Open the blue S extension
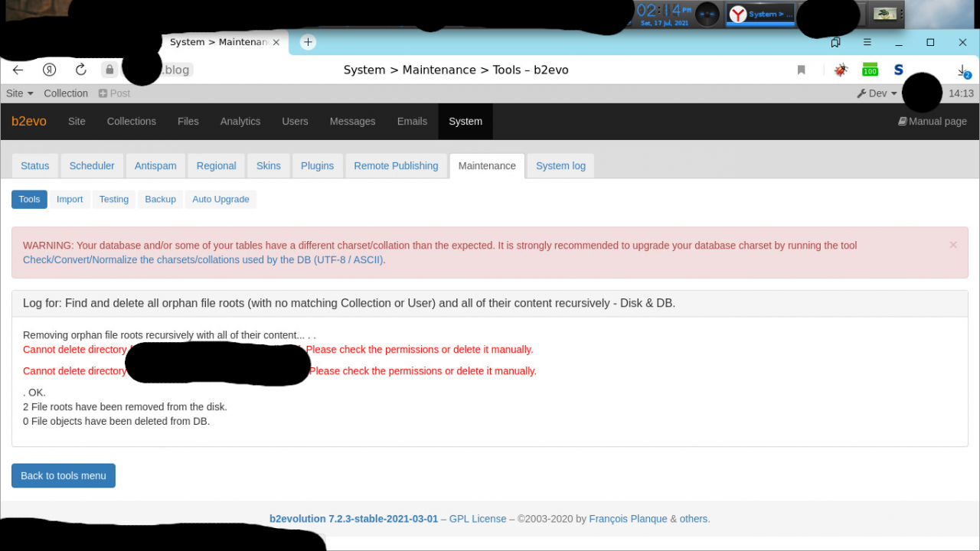The height and width of the screenshot is (551, 980). tap(899, 70)
